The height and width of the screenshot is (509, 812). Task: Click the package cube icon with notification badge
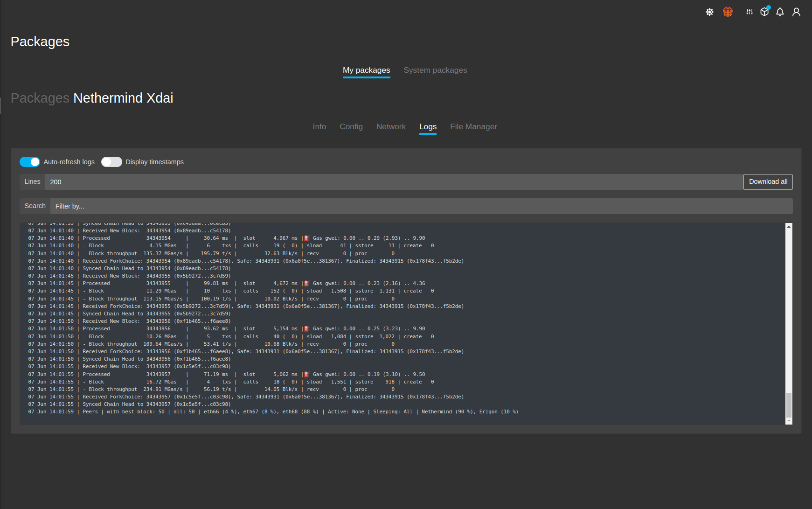pos(764,12)
